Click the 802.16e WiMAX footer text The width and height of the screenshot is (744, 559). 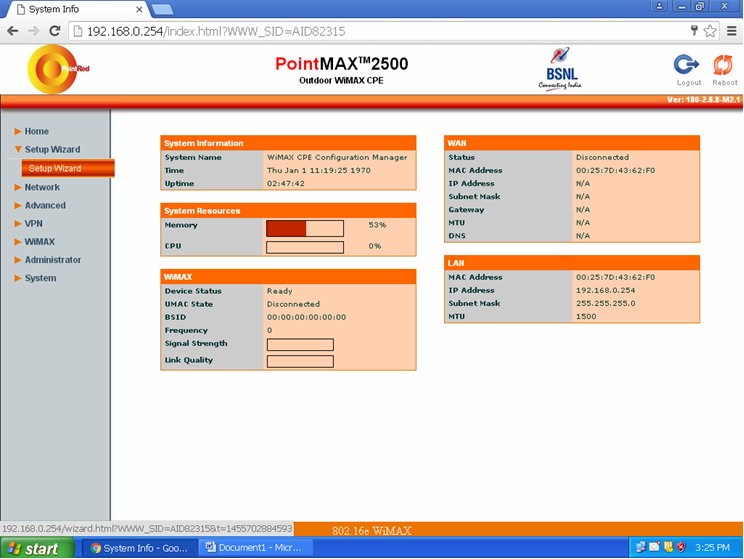pos(372,531)
